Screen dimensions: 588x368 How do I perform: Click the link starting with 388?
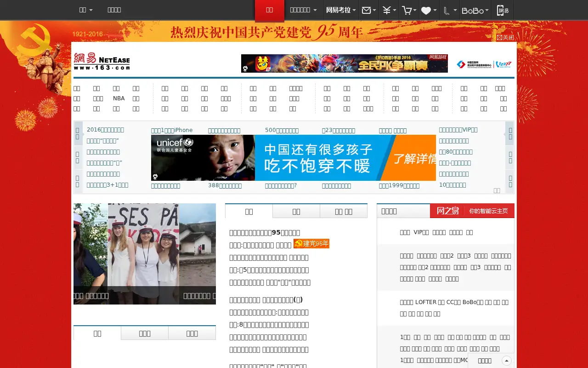click(225, 186)
